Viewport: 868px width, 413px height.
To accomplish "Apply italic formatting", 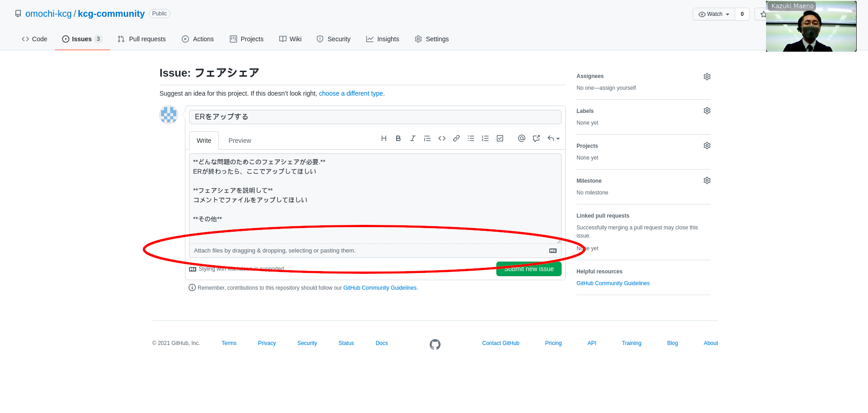I will tap(412, 138).
